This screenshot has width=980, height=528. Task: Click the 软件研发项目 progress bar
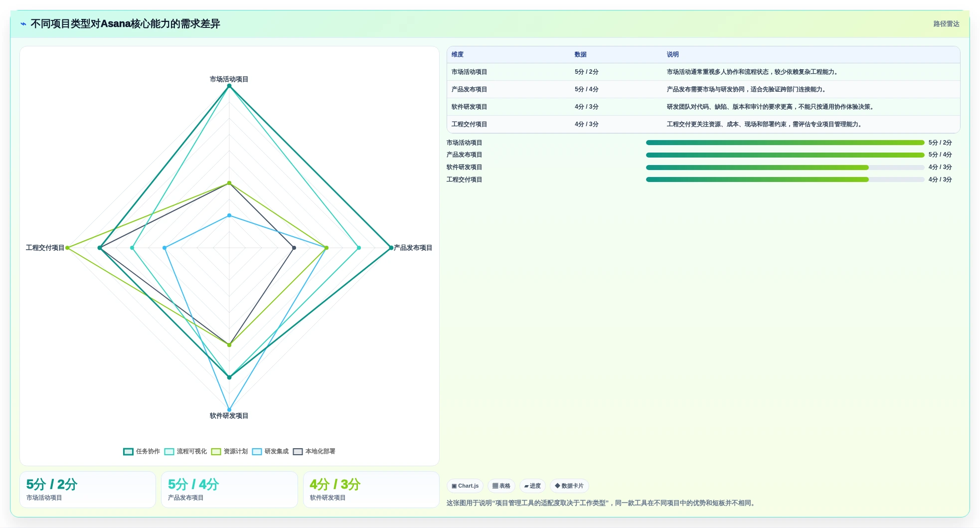tap(785, 168)
